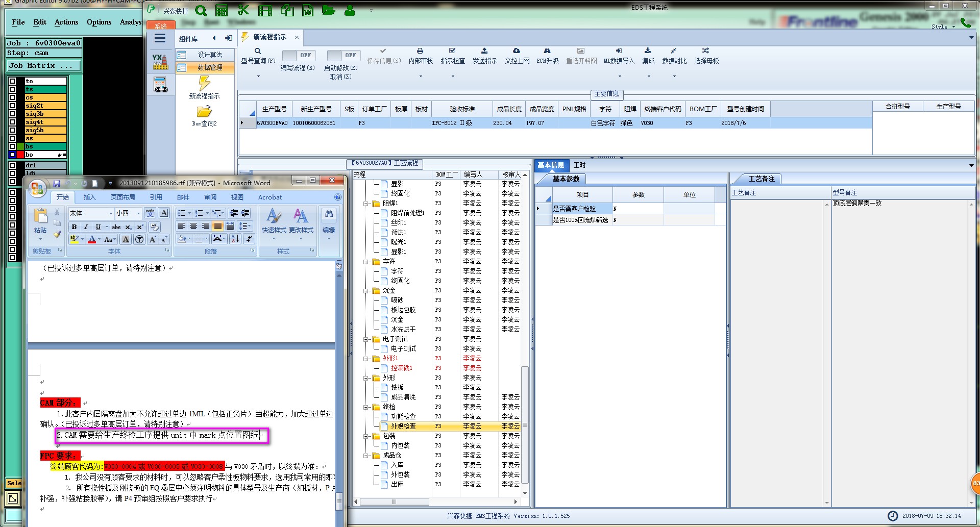Collapse the 外形1 tree node

[366, 359]
